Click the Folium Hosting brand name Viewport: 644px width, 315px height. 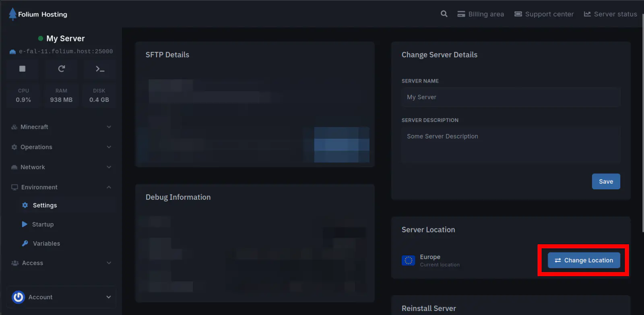point(43,15)
